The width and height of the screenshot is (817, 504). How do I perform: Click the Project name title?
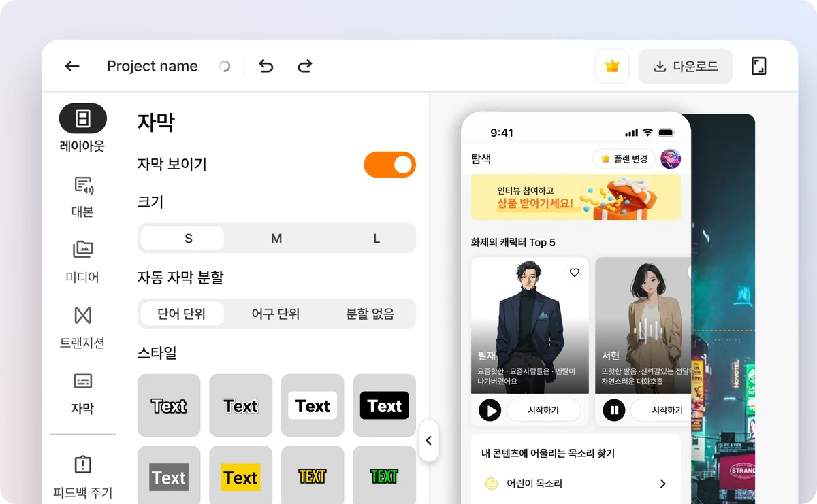click(x=153, y=66)
